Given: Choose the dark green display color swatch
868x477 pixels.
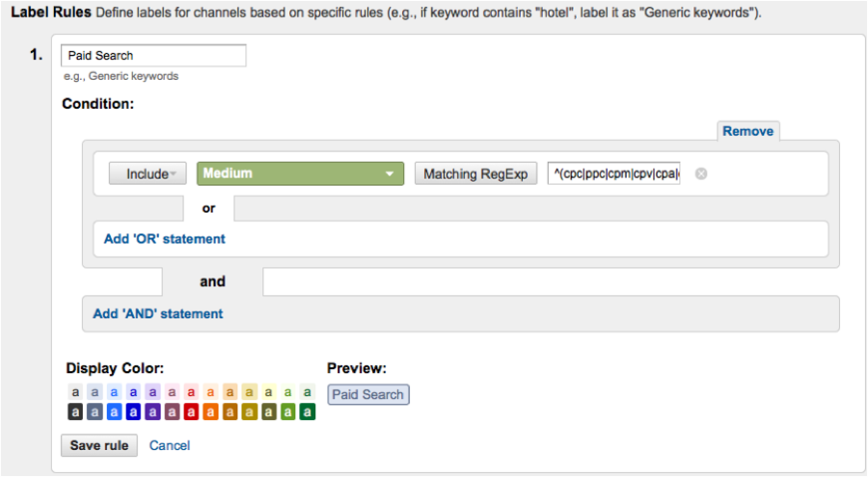Looking at the screenshot, I should click(308, 412).
